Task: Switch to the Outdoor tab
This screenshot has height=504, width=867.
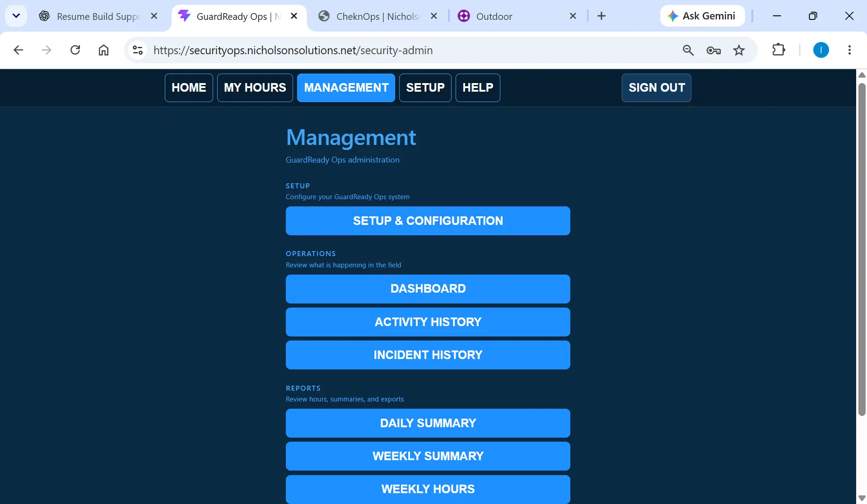Action: pyautogui.click(x=517, y=16)
